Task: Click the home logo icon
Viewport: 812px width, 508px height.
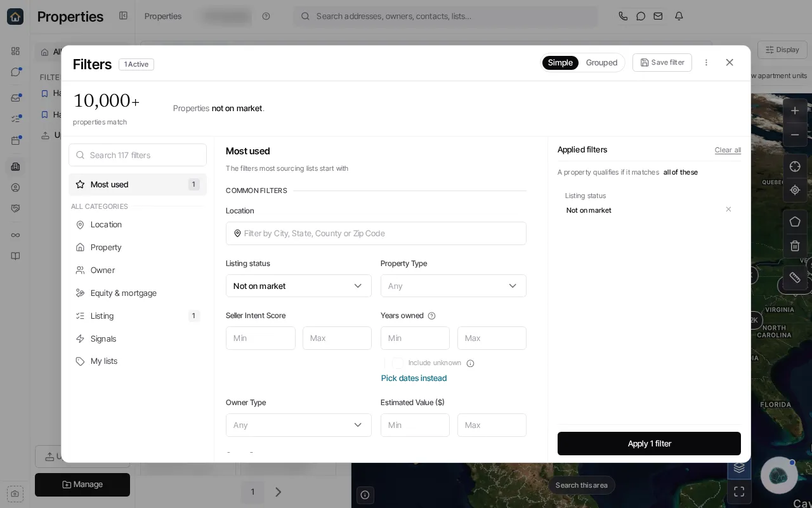Action: pyautogui.click(x=15, y=17)
